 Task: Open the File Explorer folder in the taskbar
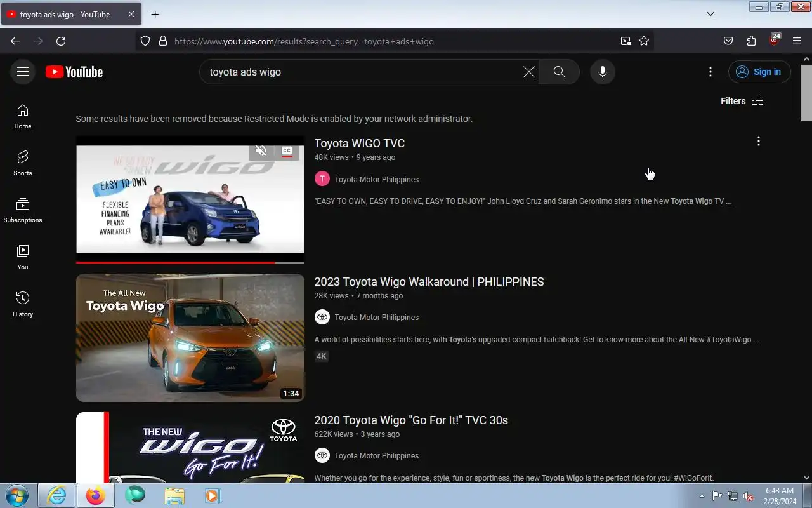(x=174, y=495)
